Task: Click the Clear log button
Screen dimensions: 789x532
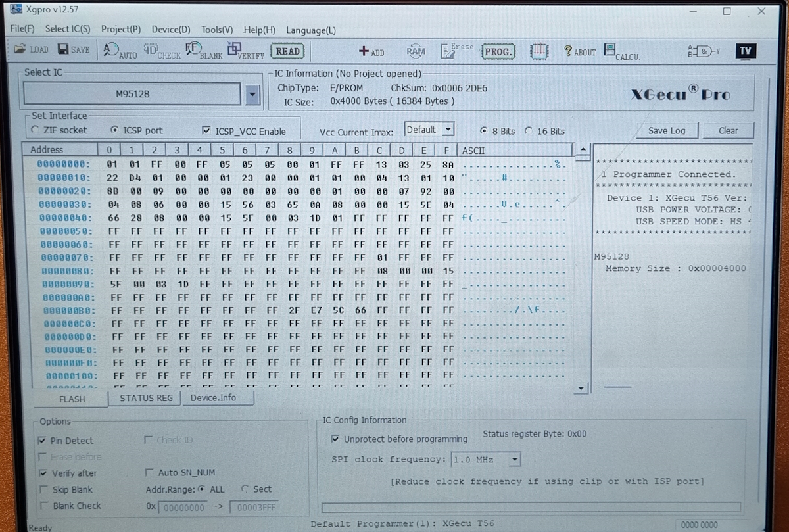Action: pos(728,131)
